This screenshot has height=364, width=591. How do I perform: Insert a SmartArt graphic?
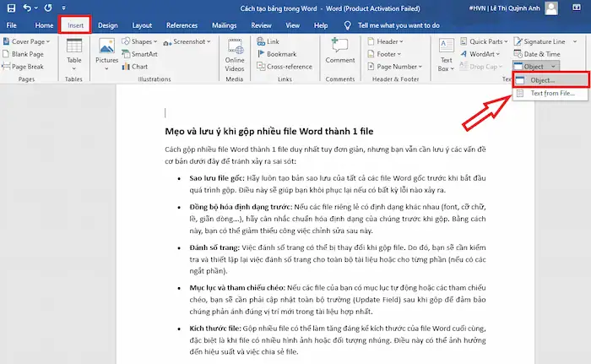(144, 53)
